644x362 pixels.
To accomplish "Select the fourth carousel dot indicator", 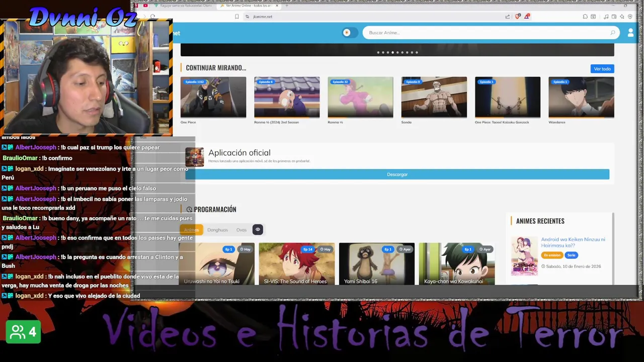I will point(392,52).
